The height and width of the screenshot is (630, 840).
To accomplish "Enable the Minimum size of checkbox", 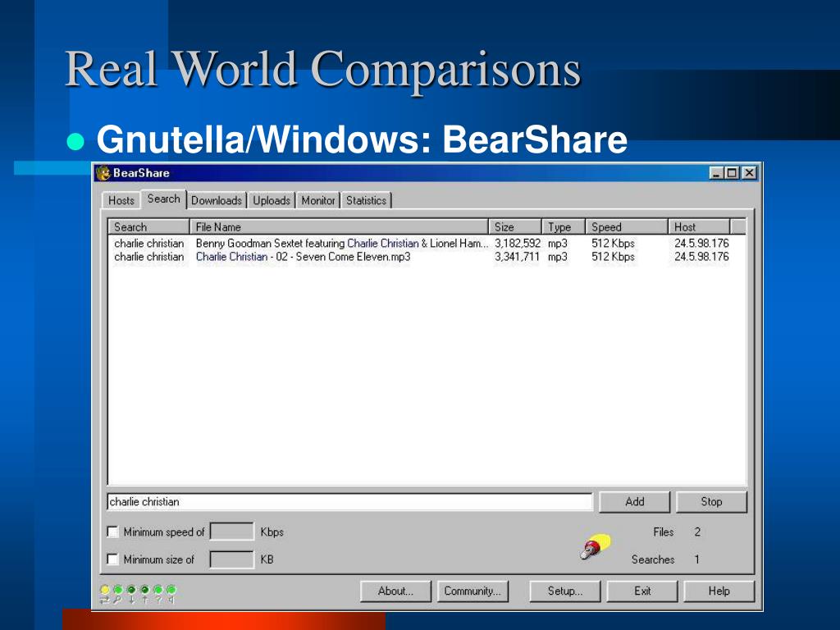I will tap(112, 559).
